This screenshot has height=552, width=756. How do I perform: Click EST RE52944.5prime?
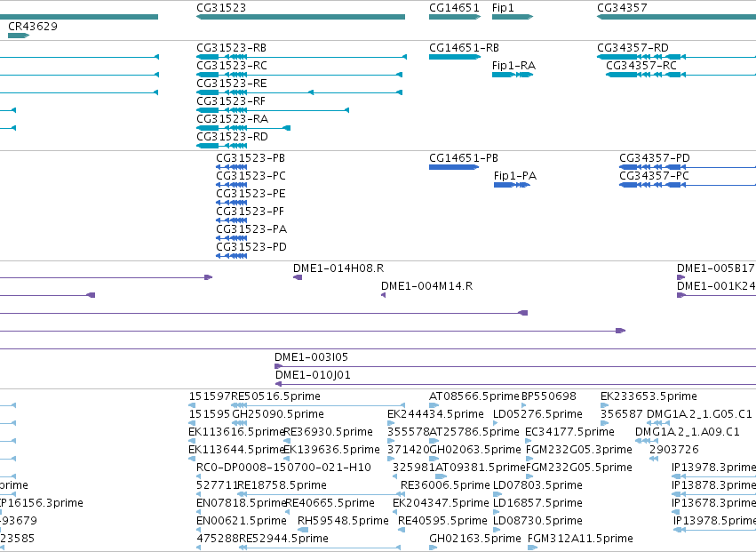(x=283, y=539)
